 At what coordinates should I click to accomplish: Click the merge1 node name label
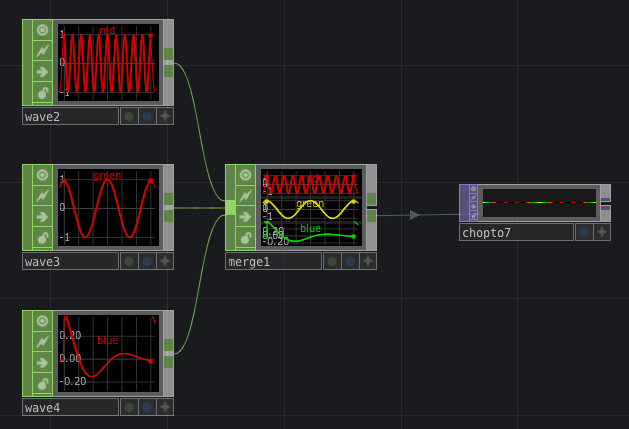[274, 261]
